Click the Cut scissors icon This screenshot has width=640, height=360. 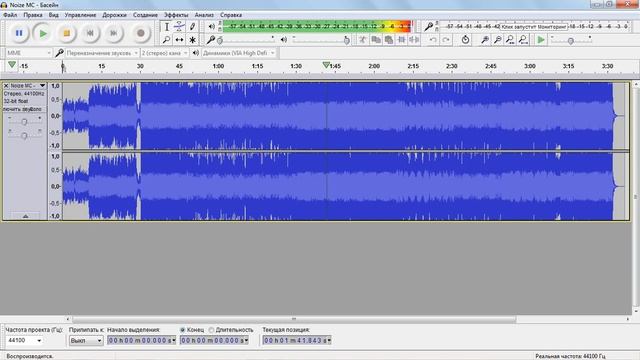click(362, 40)
